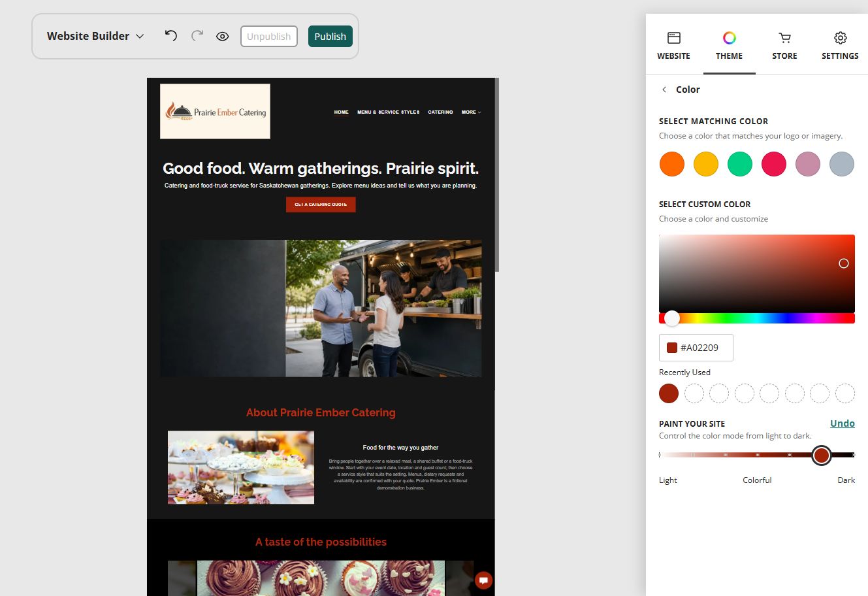This screenshot has width=868, height=596.
Task: Click heading 'About Prairie Ember Catering'
Action: pyautogui.click(x=321, y=412)
